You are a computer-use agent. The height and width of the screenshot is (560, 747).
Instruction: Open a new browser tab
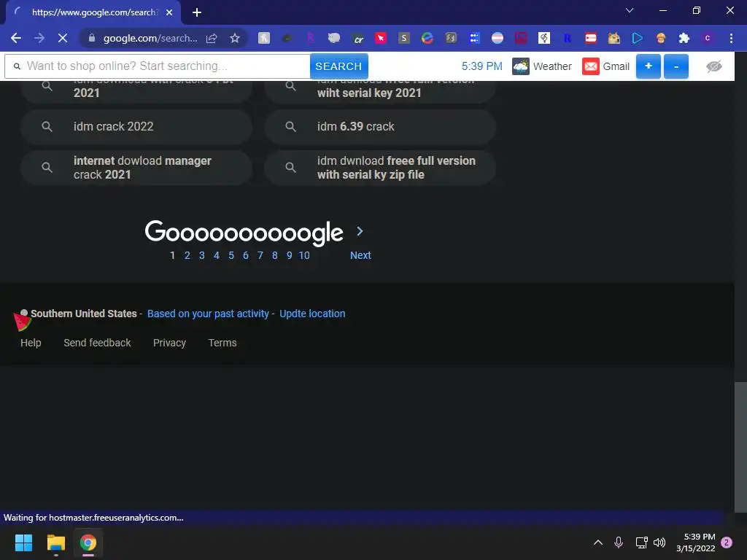pyautogui.click(x=197, y=12)
